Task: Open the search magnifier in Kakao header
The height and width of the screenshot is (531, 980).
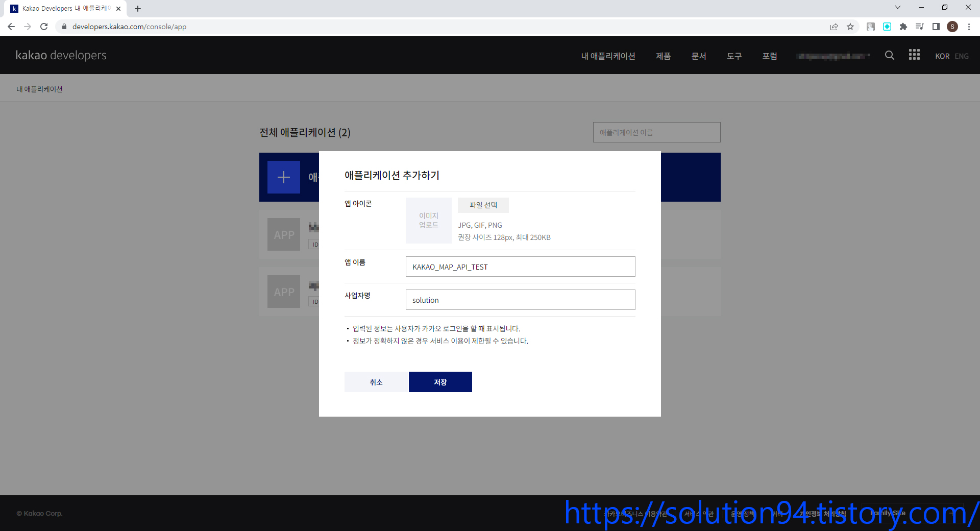Action: click(890, 55)
